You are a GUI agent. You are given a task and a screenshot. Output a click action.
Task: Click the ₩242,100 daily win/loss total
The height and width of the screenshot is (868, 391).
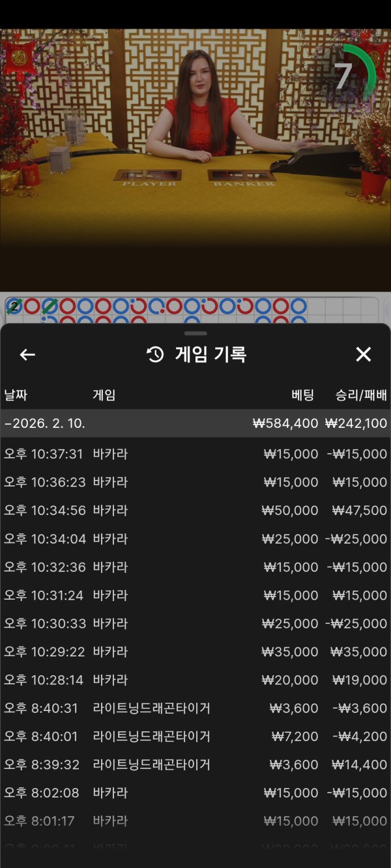click(x=356, y=423)
